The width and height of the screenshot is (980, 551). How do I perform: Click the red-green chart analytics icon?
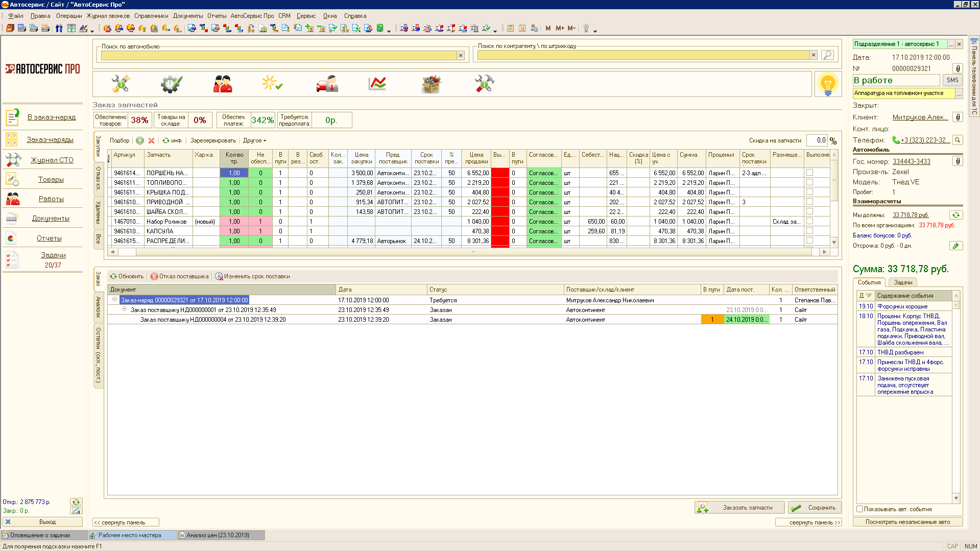coord(377,84)
